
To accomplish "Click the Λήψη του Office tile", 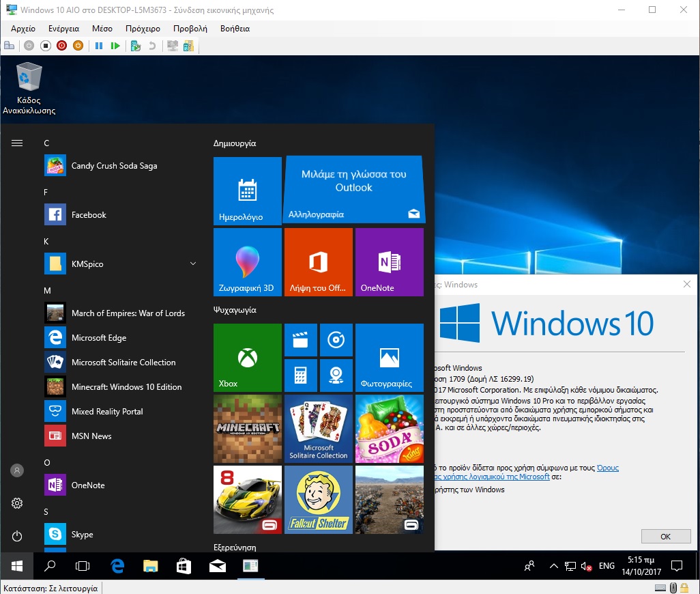I will 319,262.
